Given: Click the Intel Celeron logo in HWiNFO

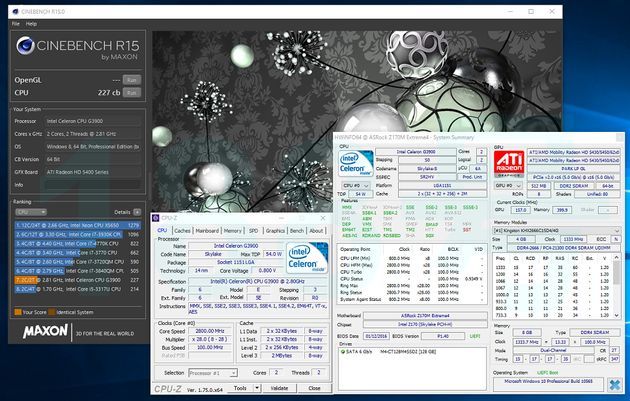Looking at the screenshot, I should coord(356,163).
